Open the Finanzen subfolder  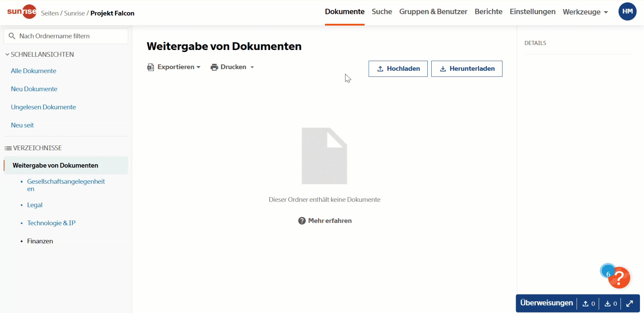coord(40,241)
